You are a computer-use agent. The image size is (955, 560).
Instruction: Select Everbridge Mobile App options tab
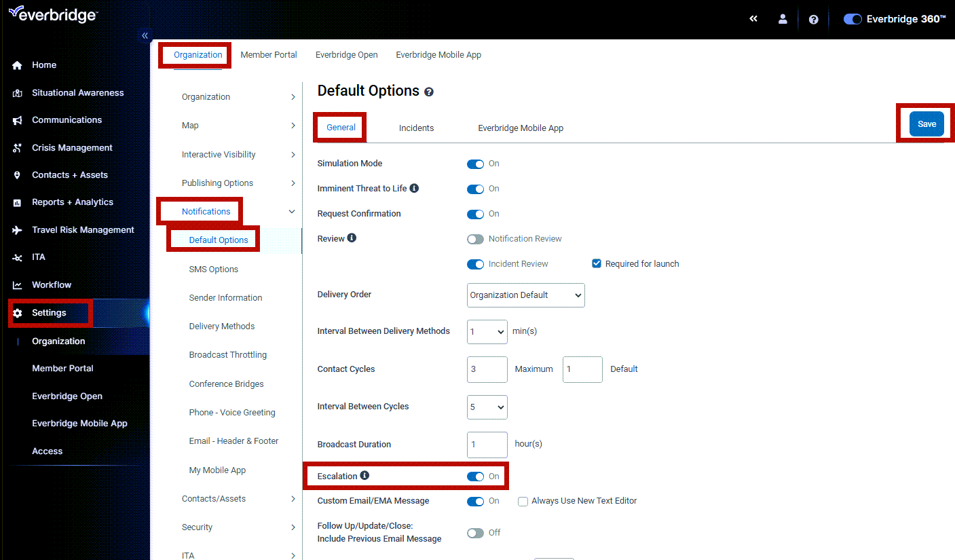(x=521, y=128)
